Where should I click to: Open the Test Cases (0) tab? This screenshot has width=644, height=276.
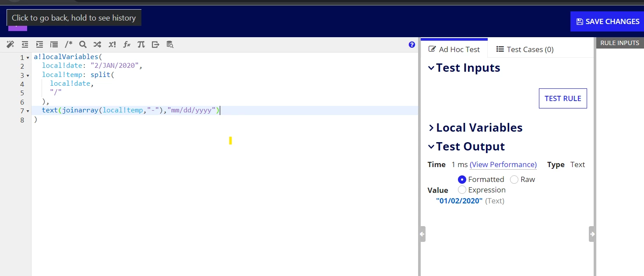click(x=525, y=49)
